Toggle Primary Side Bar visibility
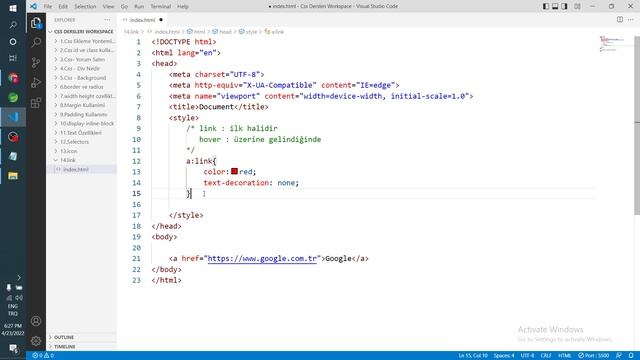Viewport: 640px width, 360px height. (546, 6)
